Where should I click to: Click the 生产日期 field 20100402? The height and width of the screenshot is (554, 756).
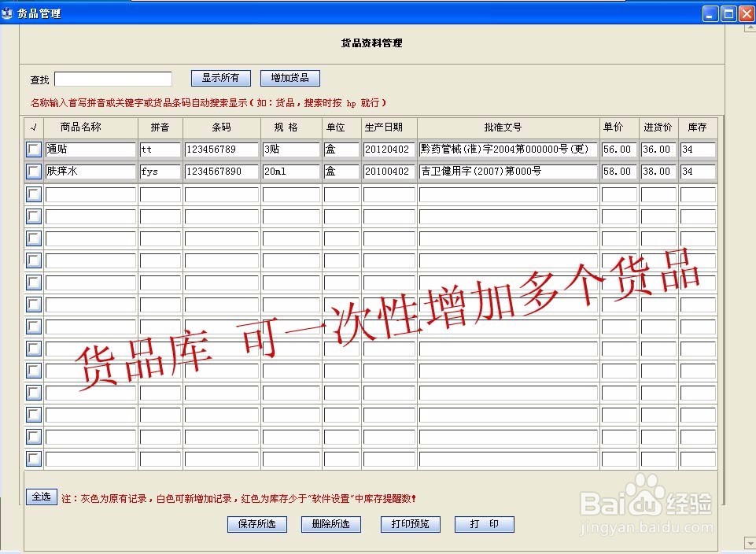[389, 172]
